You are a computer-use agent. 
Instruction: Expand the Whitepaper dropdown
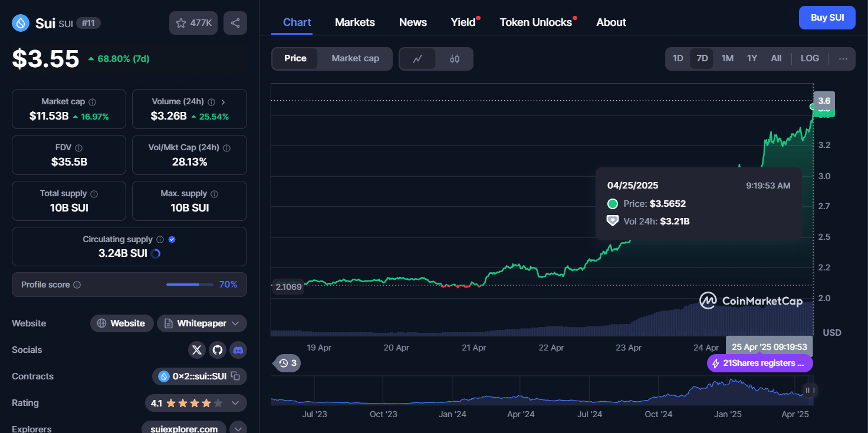(235, 323)
